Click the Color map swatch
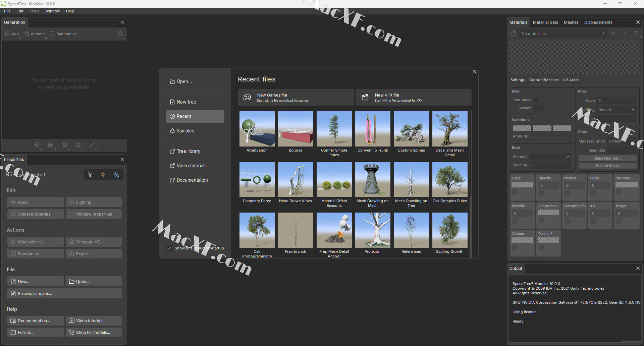 [522, 185]
